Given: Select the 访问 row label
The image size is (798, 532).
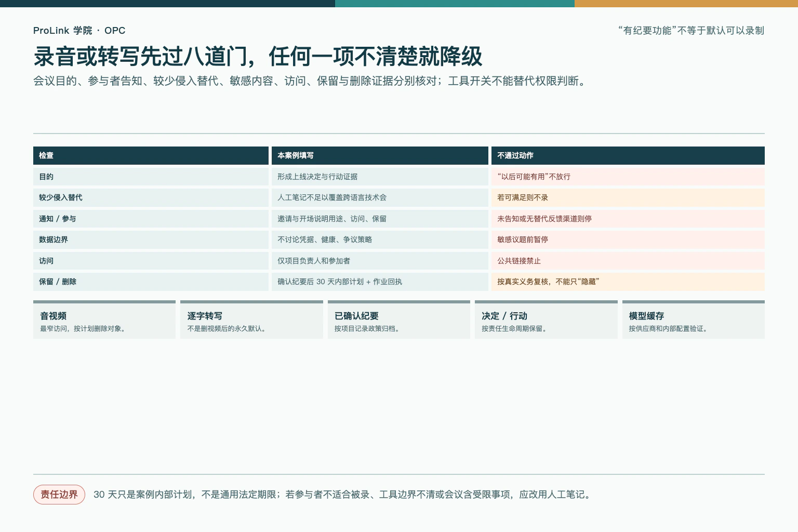Looking at the screenshot, I should [151, 261].
